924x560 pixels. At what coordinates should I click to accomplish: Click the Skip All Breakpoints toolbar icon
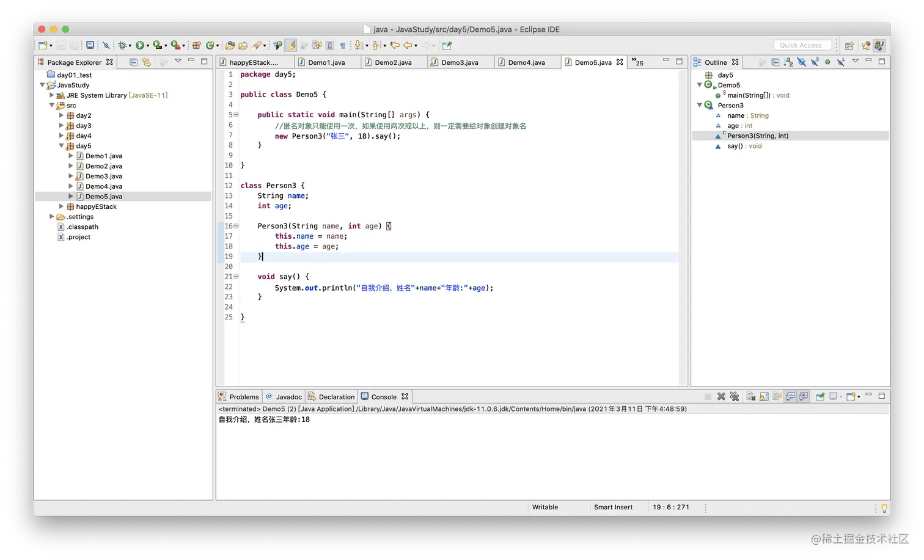click(106, 45)
